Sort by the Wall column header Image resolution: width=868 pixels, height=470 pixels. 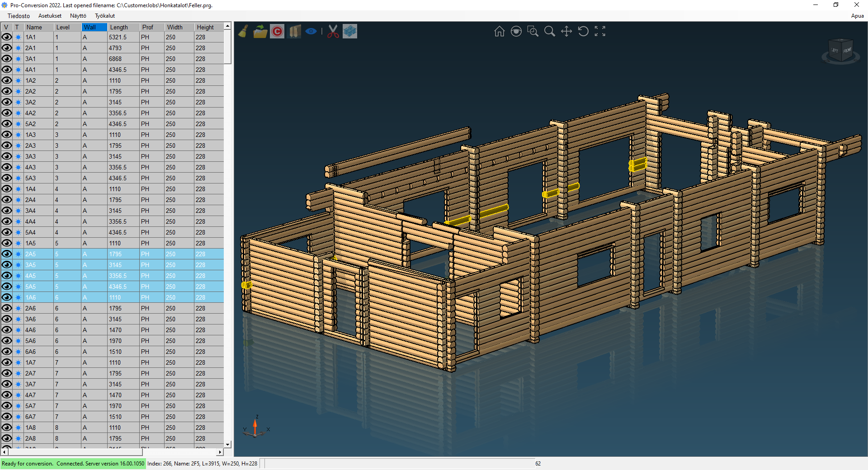(x=94, y=27)
